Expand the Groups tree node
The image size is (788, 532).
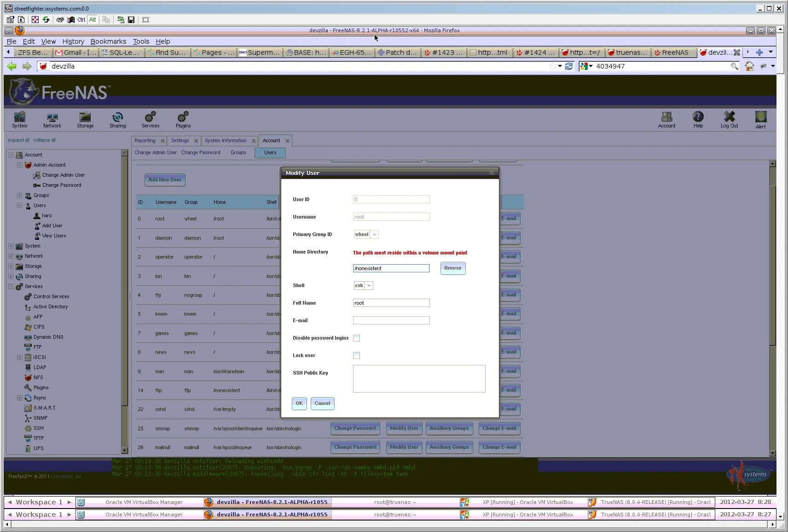coord(19,195)
